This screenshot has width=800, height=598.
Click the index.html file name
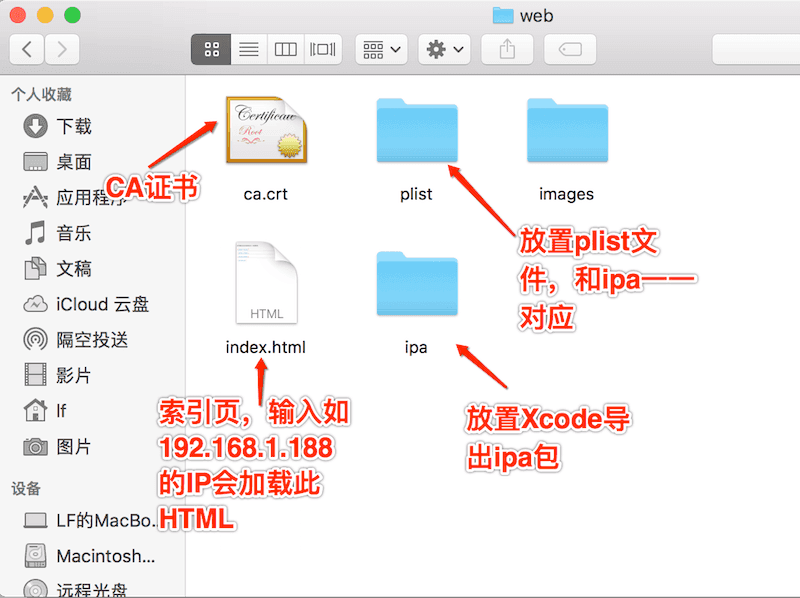pos(266,347)
